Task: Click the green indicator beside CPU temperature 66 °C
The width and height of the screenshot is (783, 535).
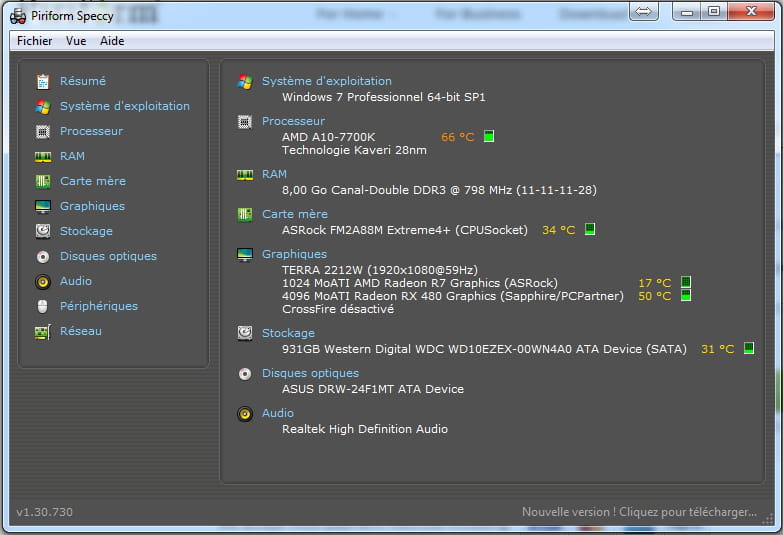Action: coord(489,137)
